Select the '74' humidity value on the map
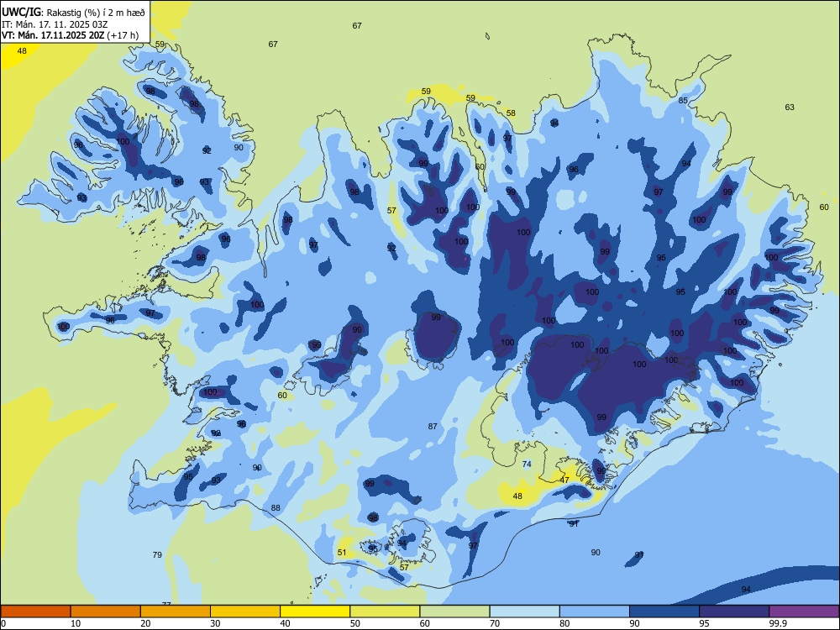 tap(527, 464)
